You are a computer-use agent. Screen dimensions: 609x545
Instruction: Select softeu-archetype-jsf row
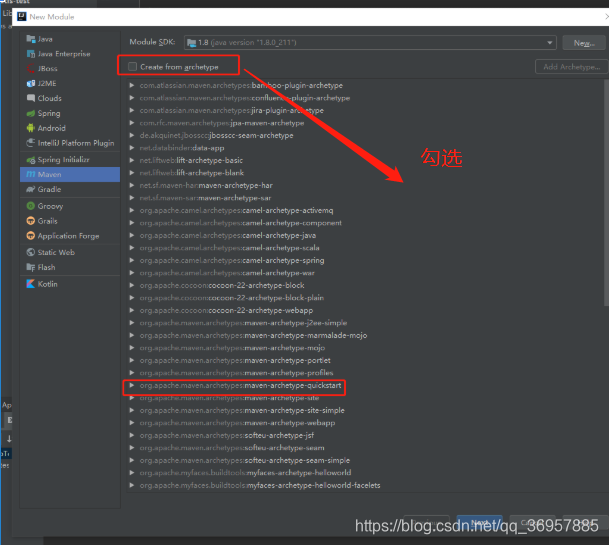[227, 435]
